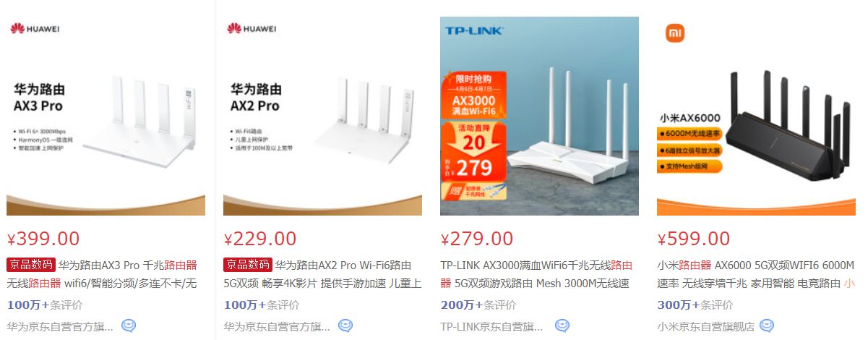Viewport: 868px width, 340px height.
Task: Click the 京品数码 badge on AX2 Pro listing
Action: 247,265
